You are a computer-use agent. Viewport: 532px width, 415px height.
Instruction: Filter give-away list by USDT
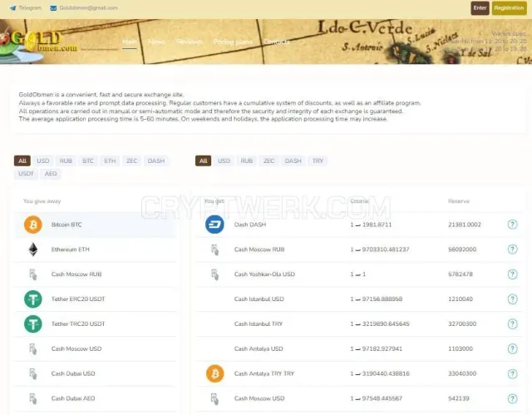[x=26, y=174]
